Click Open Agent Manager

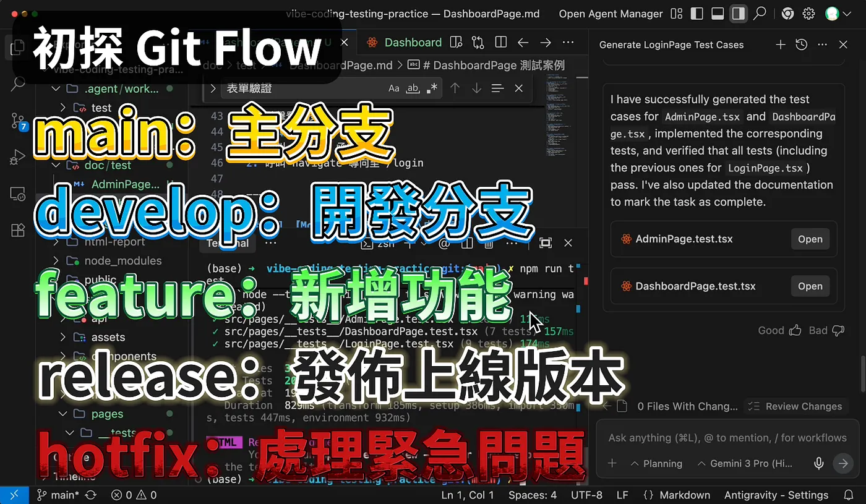(611, 14)
